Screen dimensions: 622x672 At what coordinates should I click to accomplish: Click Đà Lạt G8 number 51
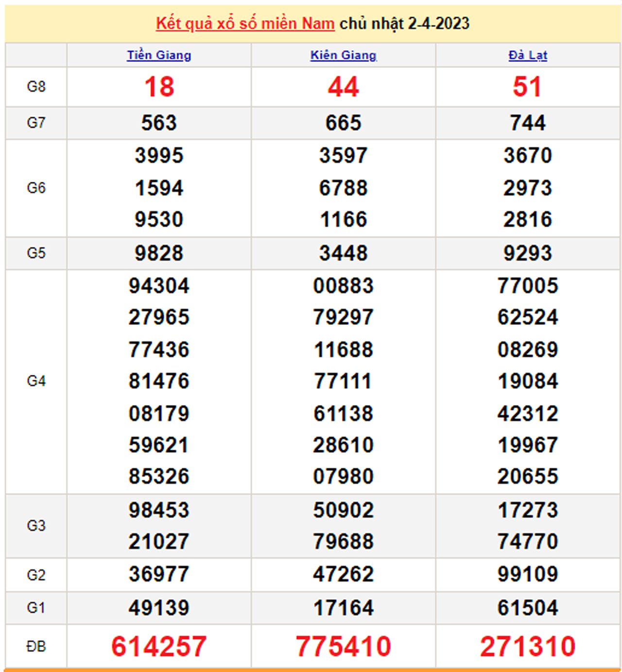[527, 87]
